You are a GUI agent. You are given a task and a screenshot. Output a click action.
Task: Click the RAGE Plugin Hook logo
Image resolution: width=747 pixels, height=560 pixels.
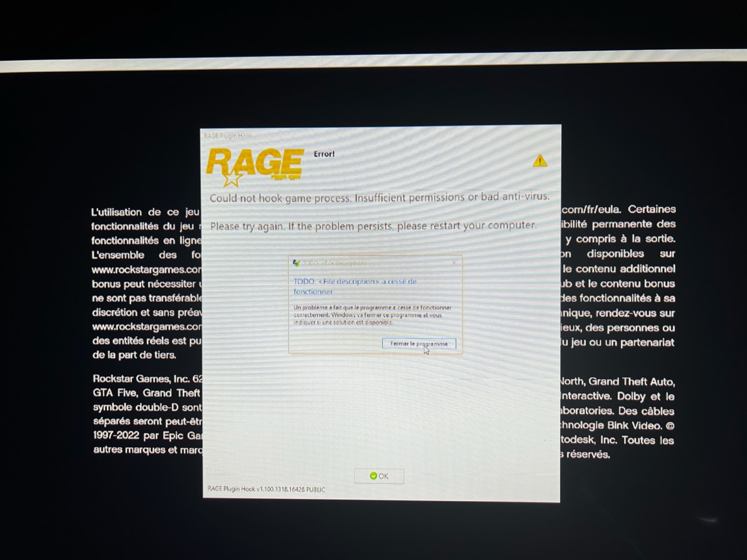(254, 166)
